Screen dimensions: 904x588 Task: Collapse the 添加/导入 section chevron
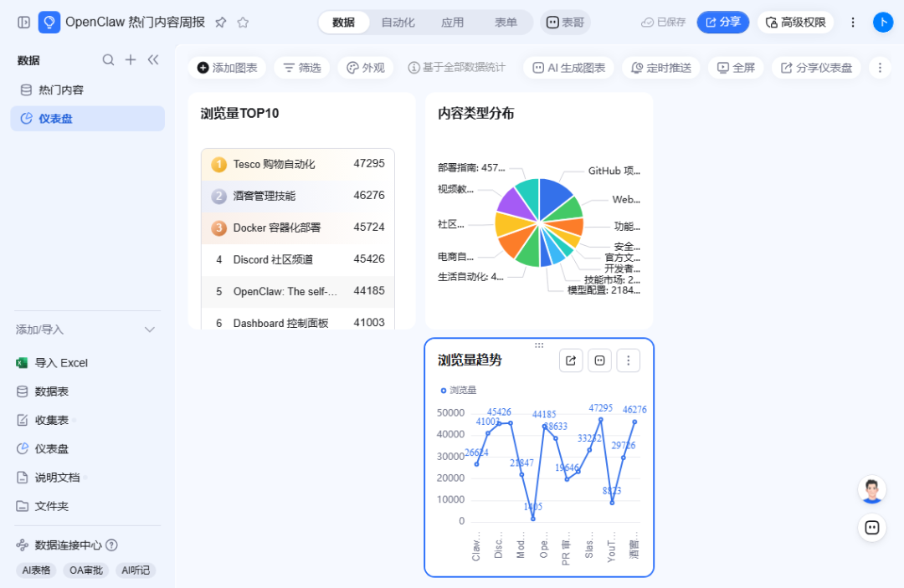[150, 330]
